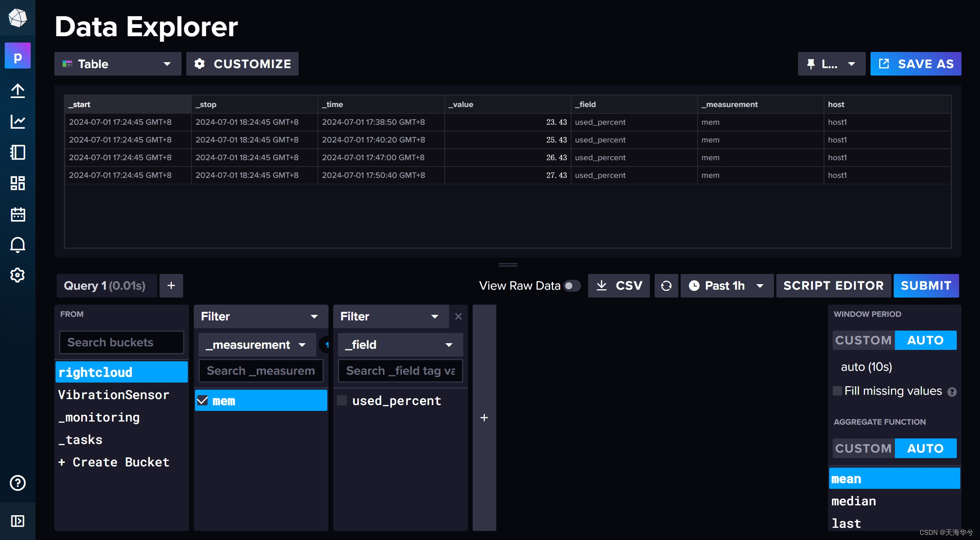Expand the _measurement tag key dropdown
Image resolution: width=980 pixels, height=540 pixels.
click(256, 345)
